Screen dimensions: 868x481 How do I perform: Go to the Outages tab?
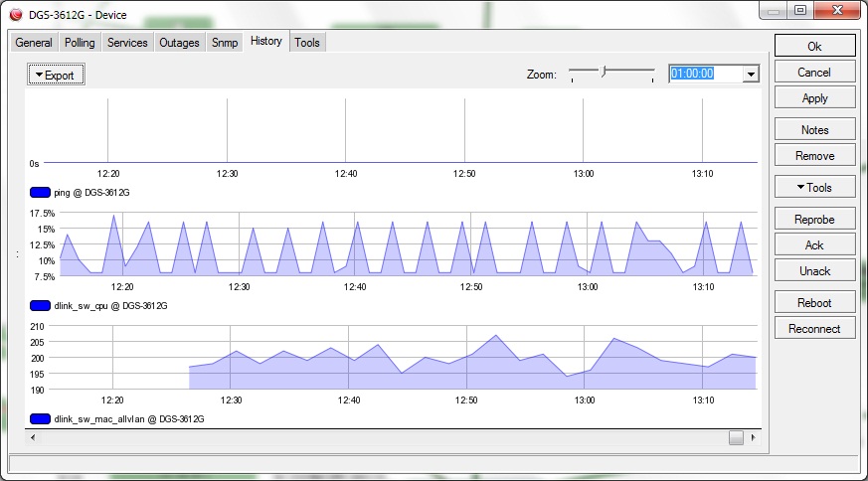tap(179, 43)
